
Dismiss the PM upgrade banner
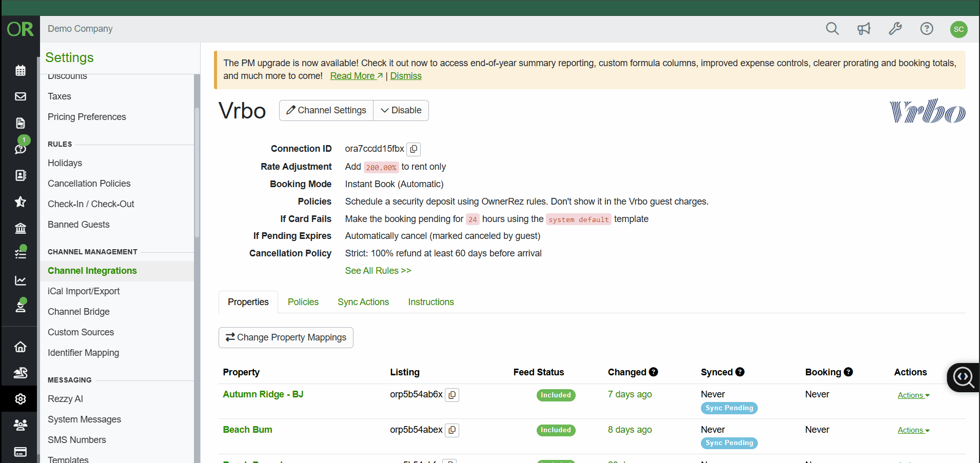point(405,76)
